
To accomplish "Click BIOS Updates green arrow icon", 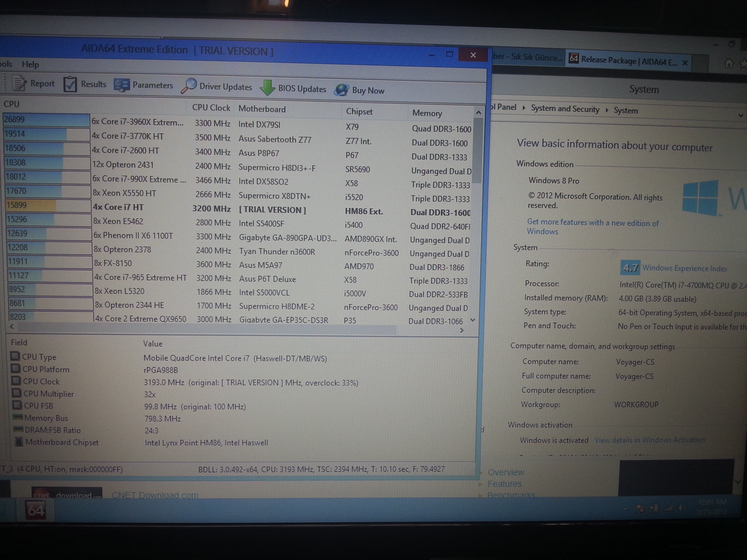I will [x=268, y=88].
